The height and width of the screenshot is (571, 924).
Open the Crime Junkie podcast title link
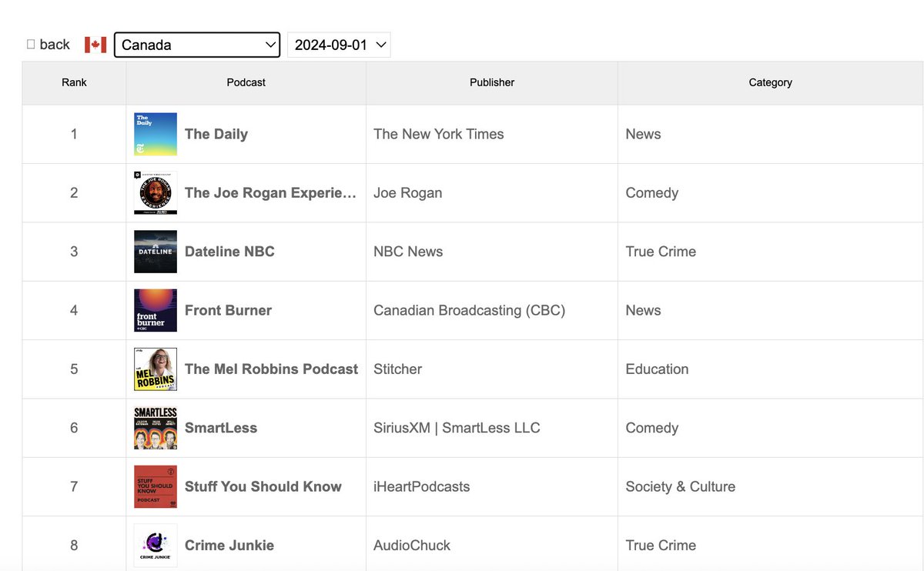click(x=229, y=545)
